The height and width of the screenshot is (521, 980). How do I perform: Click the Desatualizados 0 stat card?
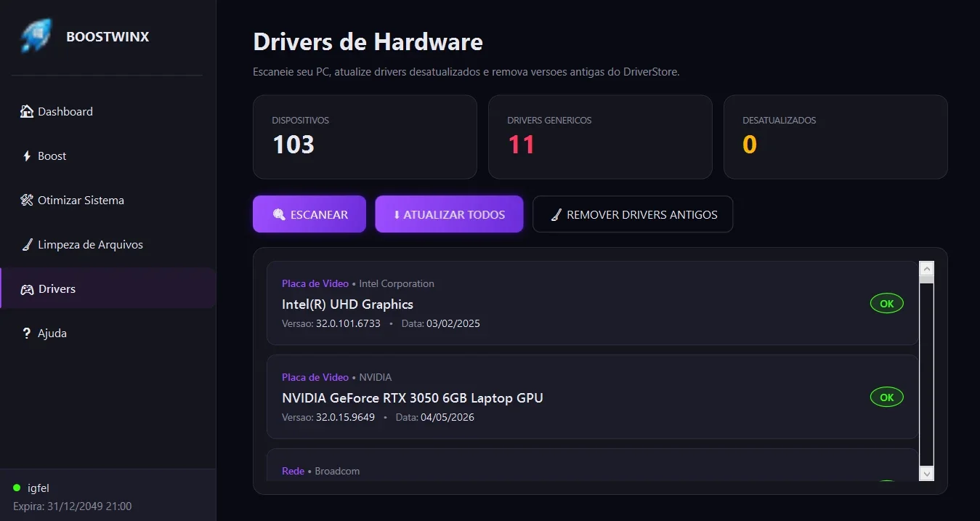click(x=835, y=137)
